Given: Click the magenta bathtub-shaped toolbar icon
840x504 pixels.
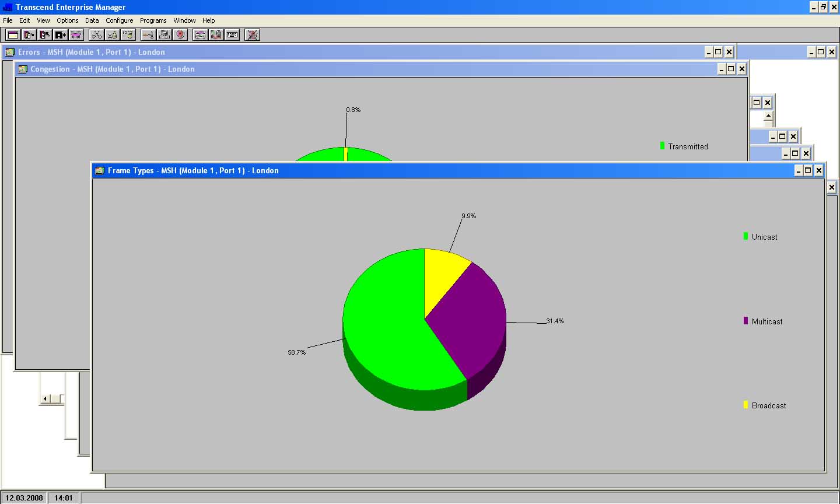Looking at the screenshot, I should [x=76, y=35].
